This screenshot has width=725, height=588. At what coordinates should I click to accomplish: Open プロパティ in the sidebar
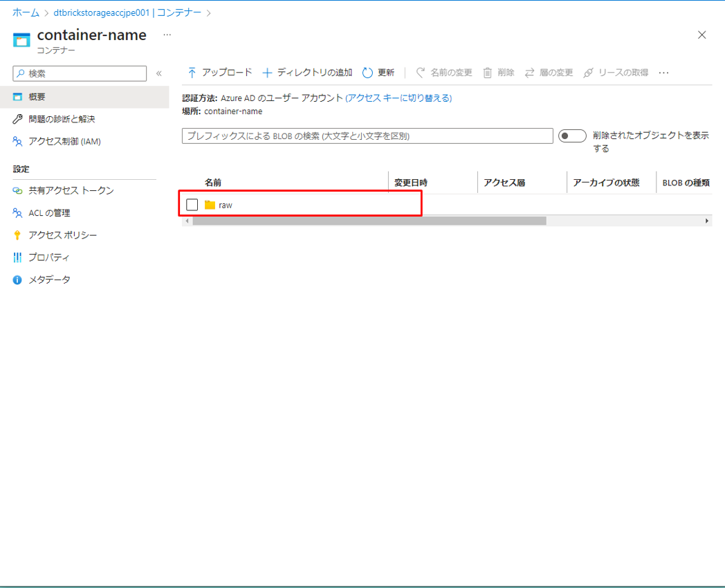coord(49,257)
